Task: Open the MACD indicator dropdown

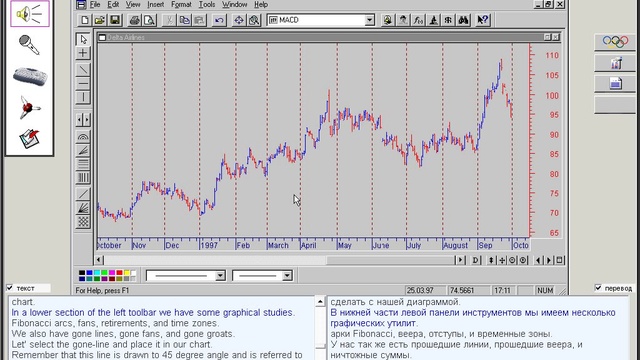Action: pyautogui.click(x=369, y=20)
